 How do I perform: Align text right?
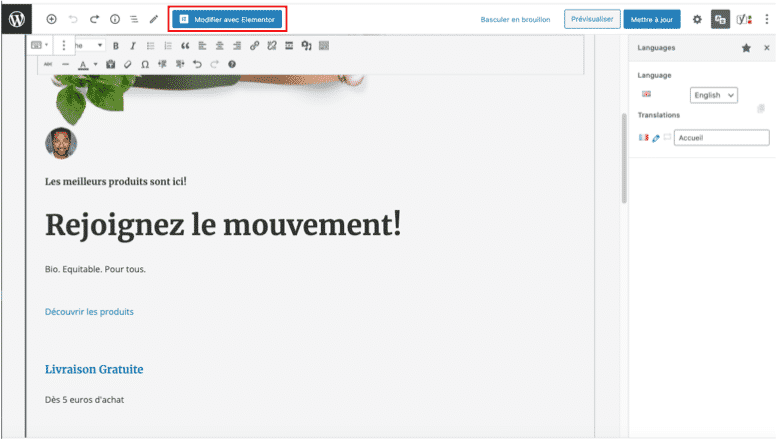pyautogui.click(x=237, y=46)
